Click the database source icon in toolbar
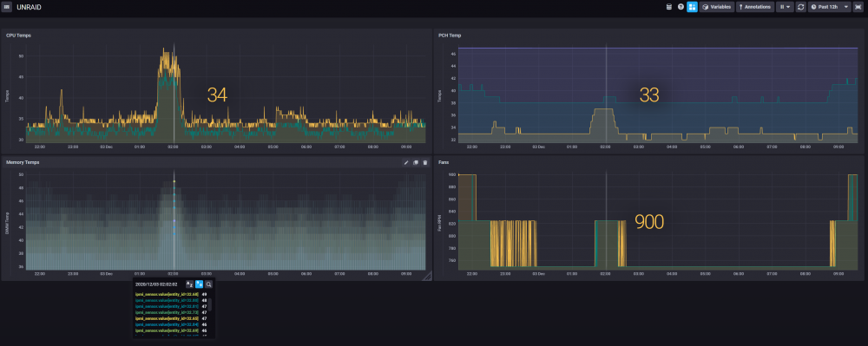 point(668,7)
